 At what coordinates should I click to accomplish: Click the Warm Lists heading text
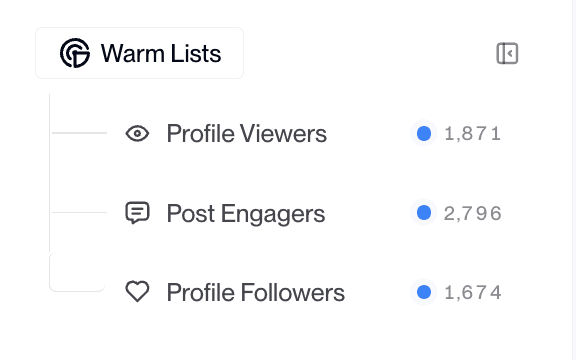tap(161, 54)
